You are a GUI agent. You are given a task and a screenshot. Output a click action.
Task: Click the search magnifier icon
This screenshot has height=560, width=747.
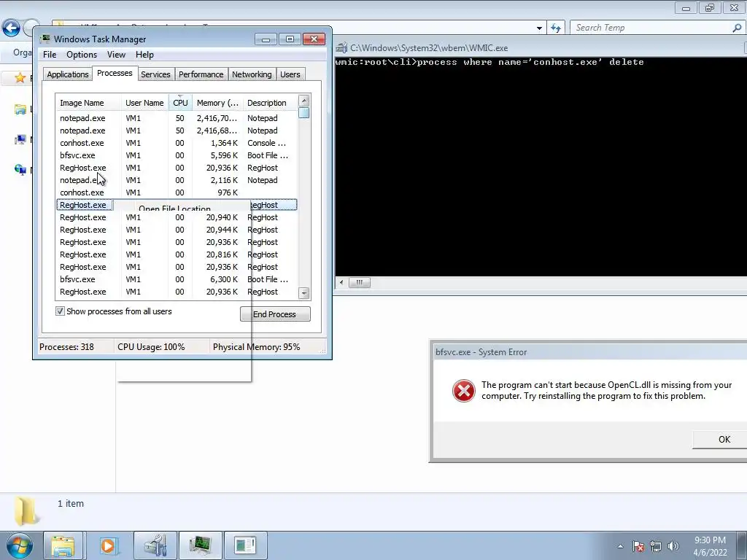pyautogui.click(x=737, y=28)
